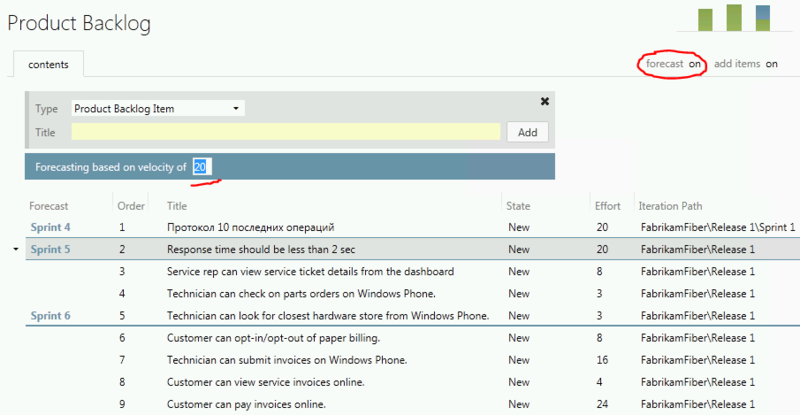Select 'Technician can look for closest hardware store' item
The width and height of the screenshot is (800, 415).
(x=328, y=315)
